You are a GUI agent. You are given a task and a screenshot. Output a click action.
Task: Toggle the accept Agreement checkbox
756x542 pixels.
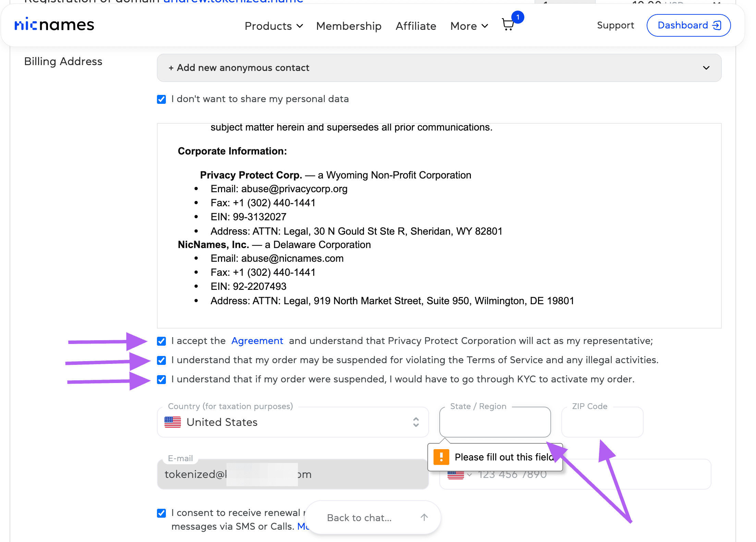tap(161, 341)
